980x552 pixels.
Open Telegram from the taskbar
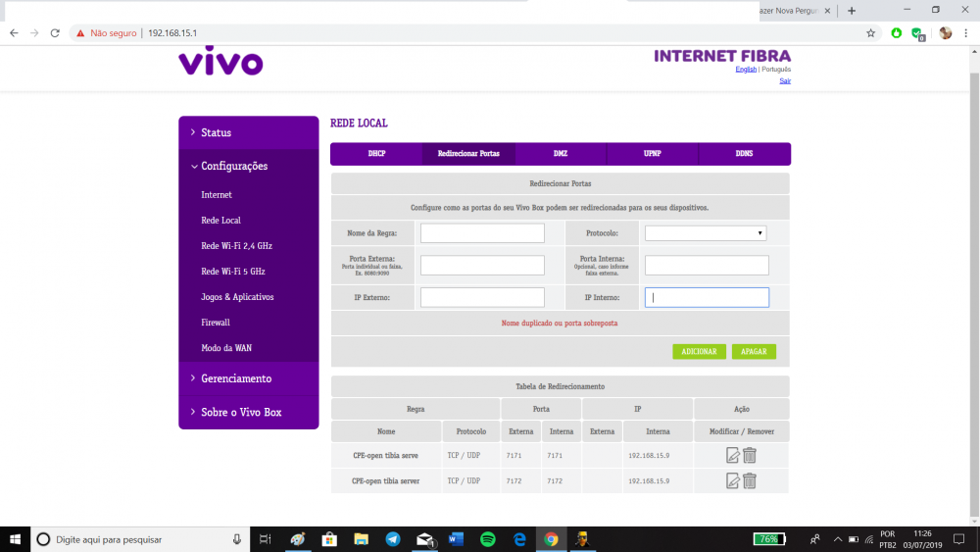point(393,539)
